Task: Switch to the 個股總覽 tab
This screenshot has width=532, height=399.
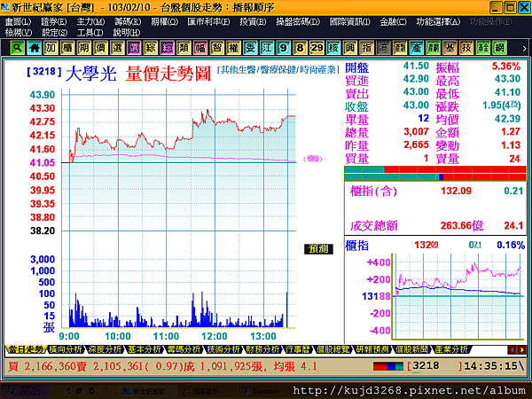Action: 332,349
